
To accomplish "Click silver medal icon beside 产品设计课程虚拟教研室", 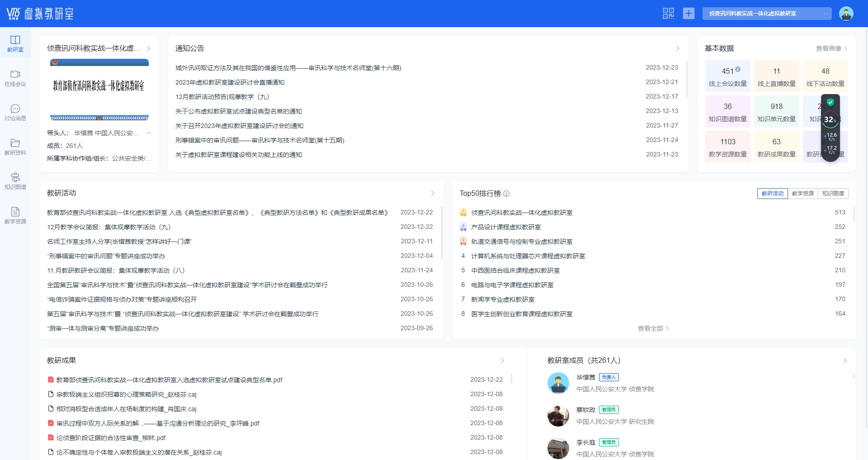I will 463,227.
